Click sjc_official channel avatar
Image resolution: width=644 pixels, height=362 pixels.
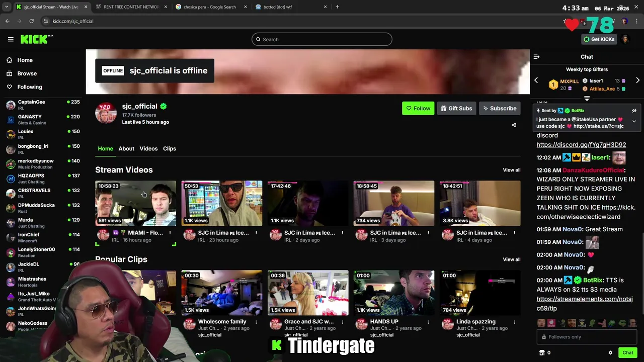tap(106, 114)
